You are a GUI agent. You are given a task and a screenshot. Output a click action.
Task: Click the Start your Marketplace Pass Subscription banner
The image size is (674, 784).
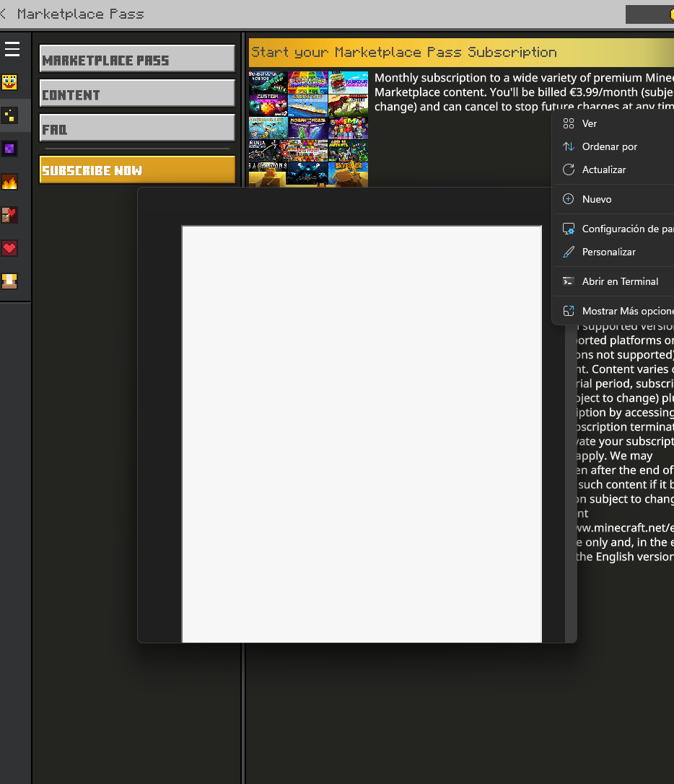(461, 53)
